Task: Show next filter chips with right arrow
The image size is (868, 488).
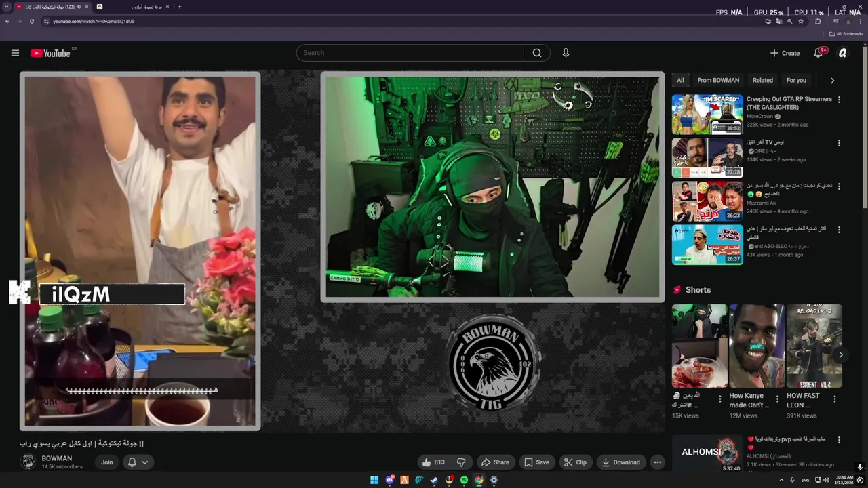Action: [832, 80]
